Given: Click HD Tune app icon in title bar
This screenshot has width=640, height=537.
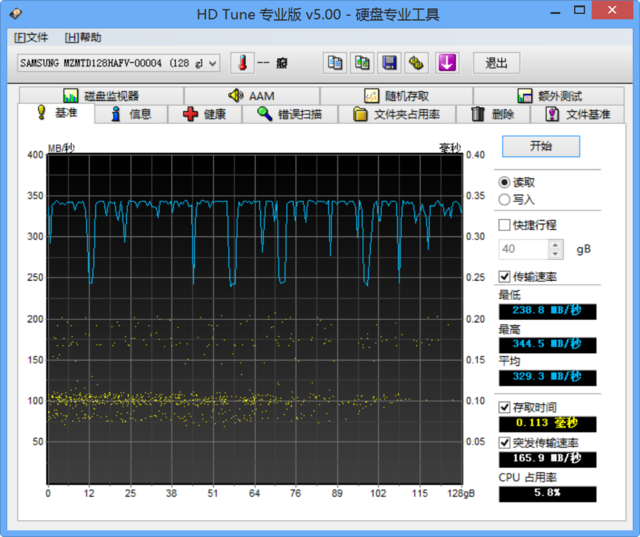Looking at the screenshot, I should click(16, 13).
